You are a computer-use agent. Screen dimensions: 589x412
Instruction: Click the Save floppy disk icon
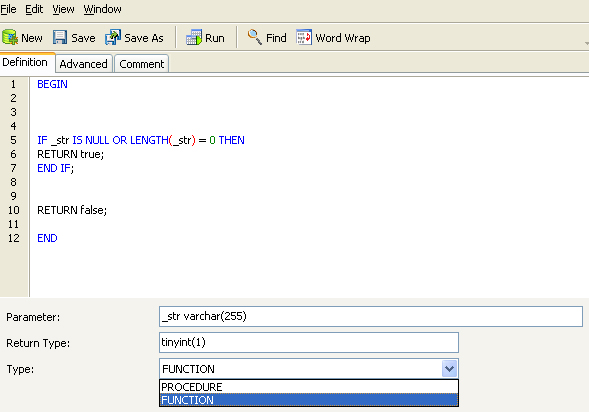tap(60, 38)
